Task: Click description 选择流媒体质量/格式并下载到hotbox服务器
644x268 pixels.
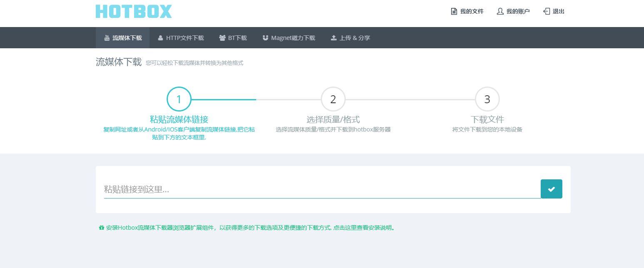Action: (x=333, y=129)
